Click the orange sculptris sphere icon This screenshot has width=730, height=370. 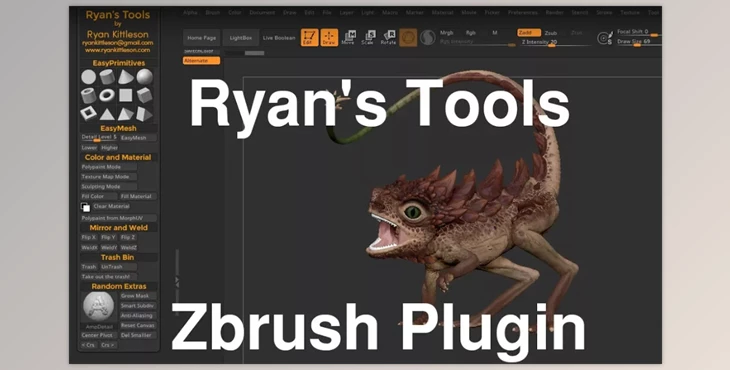pyautogui.click(x=408, y=38)
